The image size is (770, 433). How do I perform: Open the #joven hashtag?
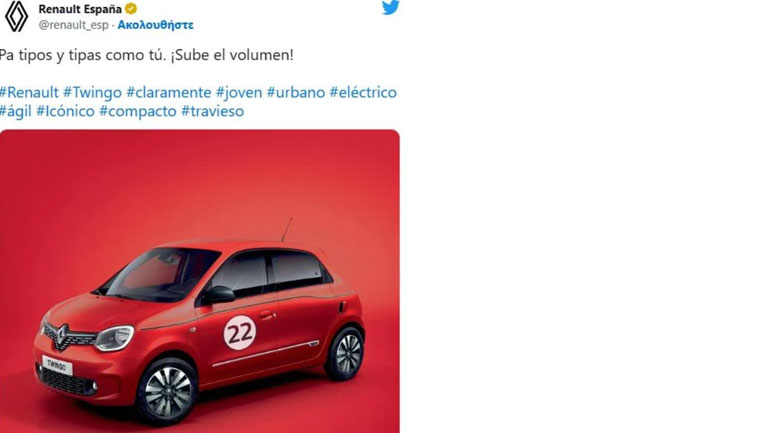[239, 92]
